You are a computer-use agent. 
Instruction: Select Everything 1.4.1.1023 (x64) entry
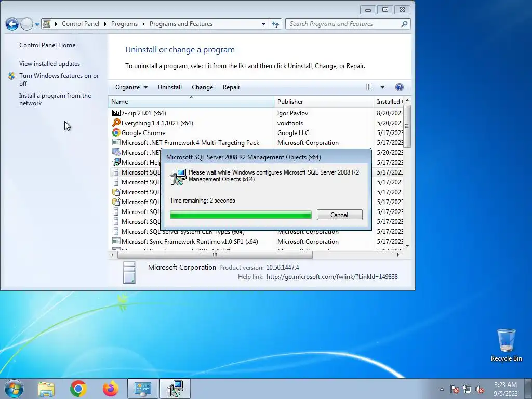pos(157,123)
